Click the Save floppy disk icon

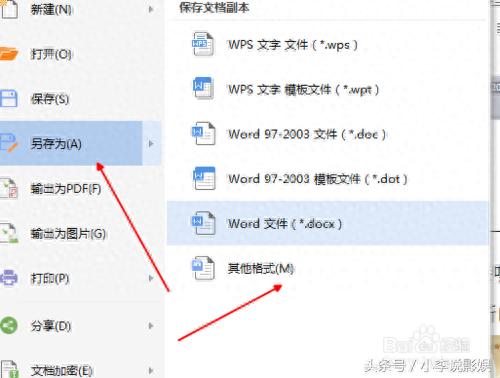[x=9, y=98]
